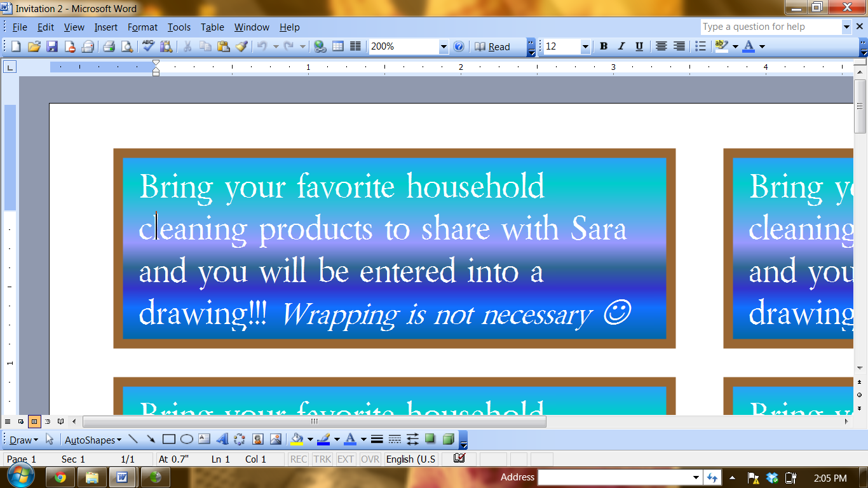Image resolution: width=868 pixels, height=488 pixels.
Task: Insert a hyperlink
Action: [320, 46]
